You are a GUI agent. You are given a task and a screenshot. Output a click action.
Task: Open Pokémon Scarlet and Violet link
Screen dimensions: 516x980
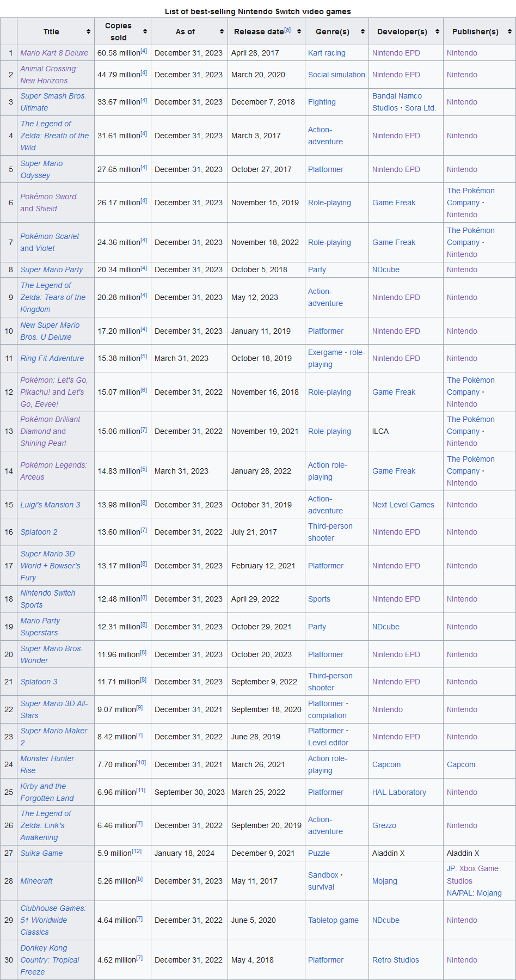point(50,242)
